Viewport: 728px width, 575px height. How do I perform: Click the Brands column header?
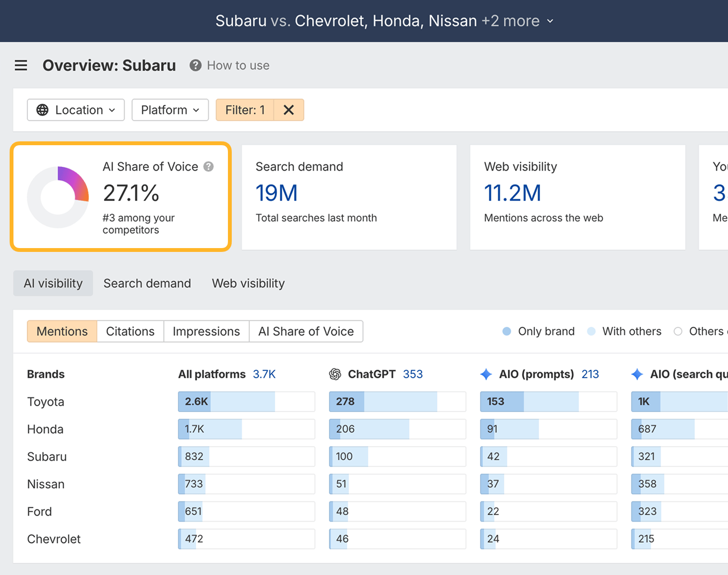[x=46, y=374]
